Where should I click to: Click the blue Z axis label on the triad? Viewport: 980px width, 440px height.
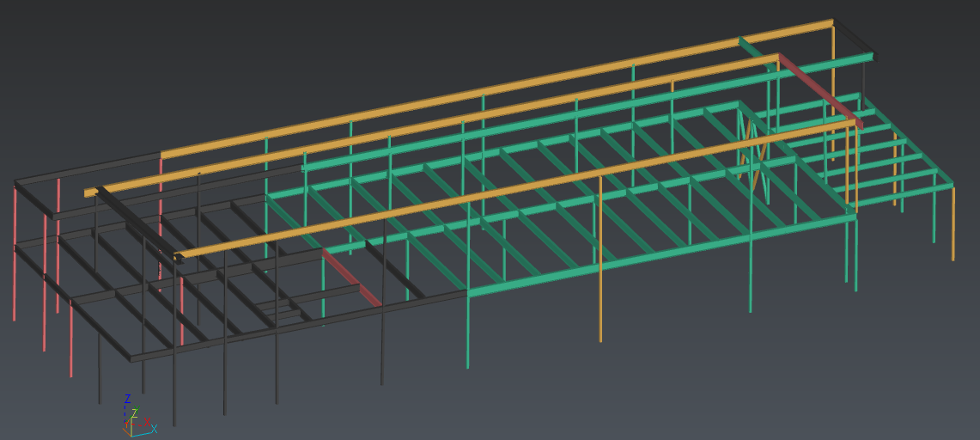tap(127, 399)
